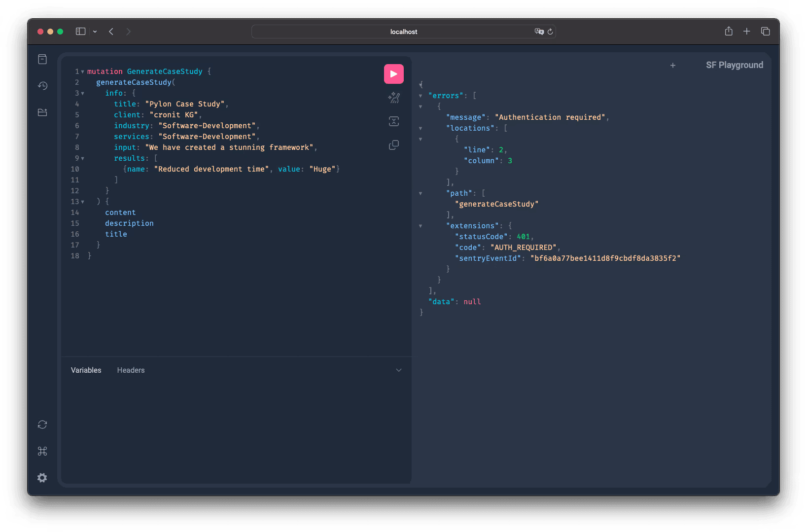
Task: Collapse the errors array in the response
Action: click(x=421, y=95)
